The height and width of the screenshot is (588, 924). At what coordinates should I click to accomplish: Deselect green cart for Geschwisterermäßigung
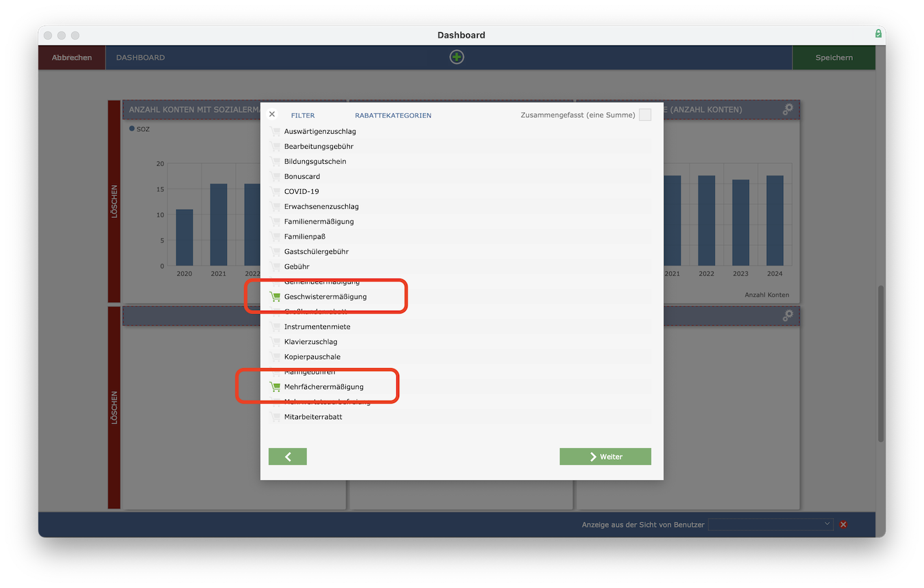coord(275,296)
